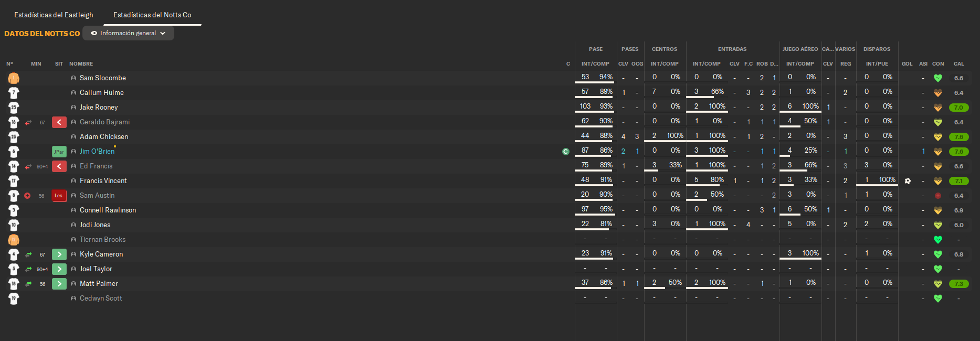Screen dimensions: 980x341
Task: Click the JUEGO AÉREO column group header
Action: (x=800, y=49)
